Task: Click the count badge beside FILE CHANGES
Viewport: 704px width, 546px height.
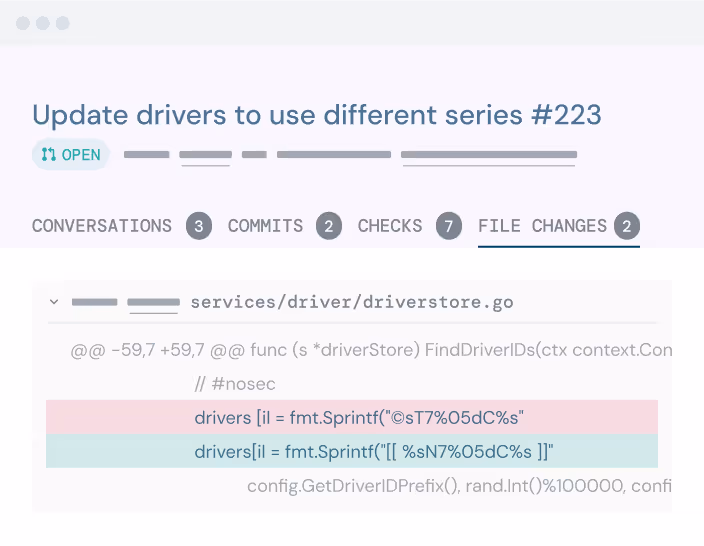Action: point(627,227)
